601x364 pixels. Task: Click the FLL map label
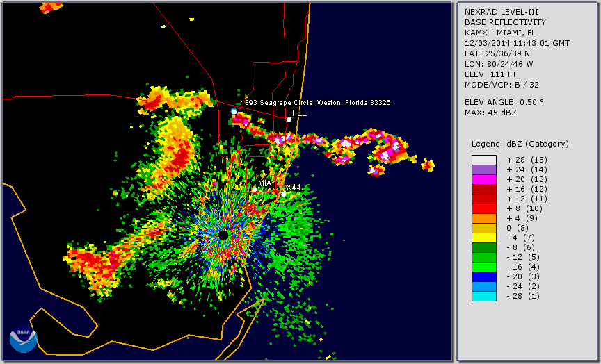pyautogui.click(x=299, y=113)
